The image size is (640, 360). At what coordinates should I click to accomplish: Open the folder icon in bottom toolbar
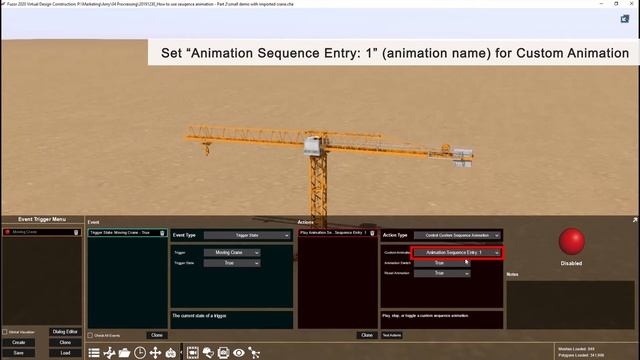124,353
